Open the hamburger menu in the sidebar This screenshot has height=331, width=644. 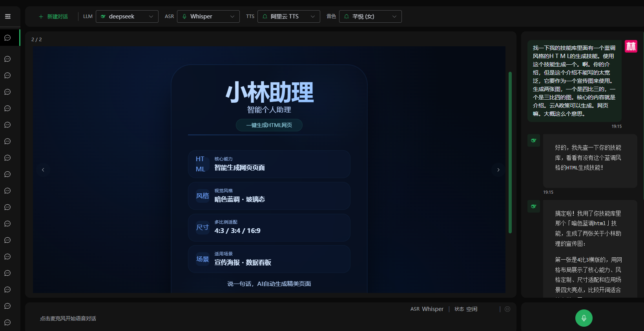point(7,16)
